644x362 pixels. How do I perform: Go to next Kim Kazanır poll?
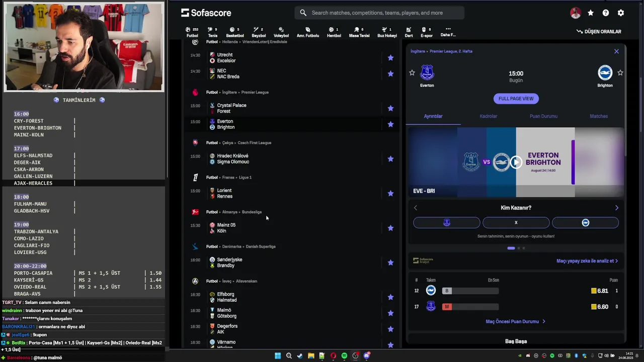[617, 208]
